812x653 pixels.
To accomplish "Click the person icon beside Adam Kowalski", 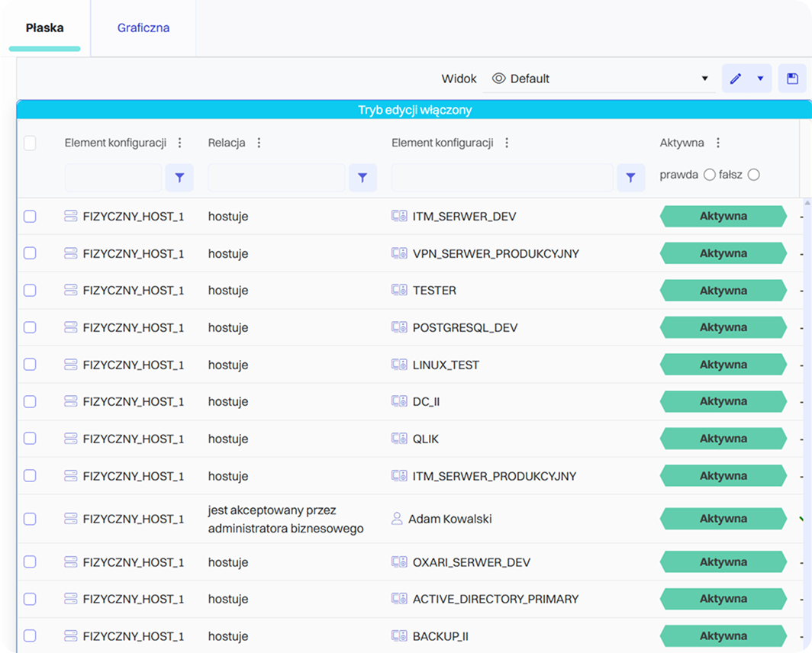I will (x=397, y=519).
